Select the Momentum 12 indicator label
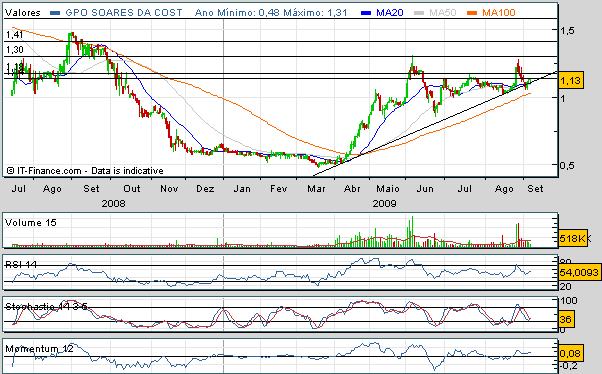 point(39,349)
